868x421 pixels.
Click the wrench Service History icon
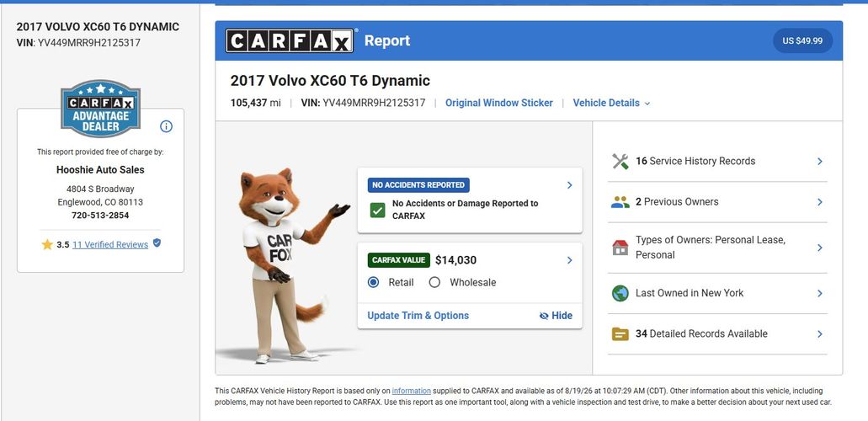point(620,161)
